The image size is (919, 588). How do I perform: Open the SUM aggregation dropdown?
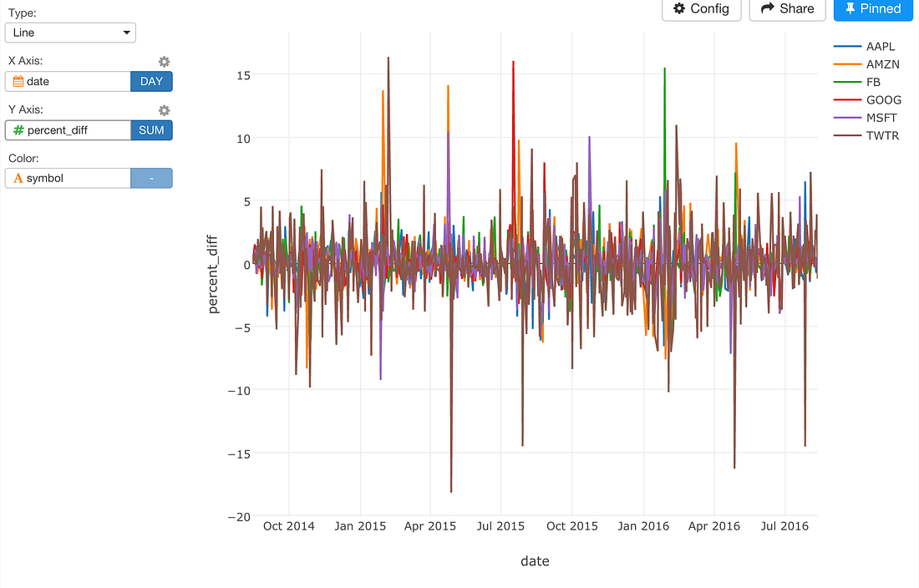151,130
